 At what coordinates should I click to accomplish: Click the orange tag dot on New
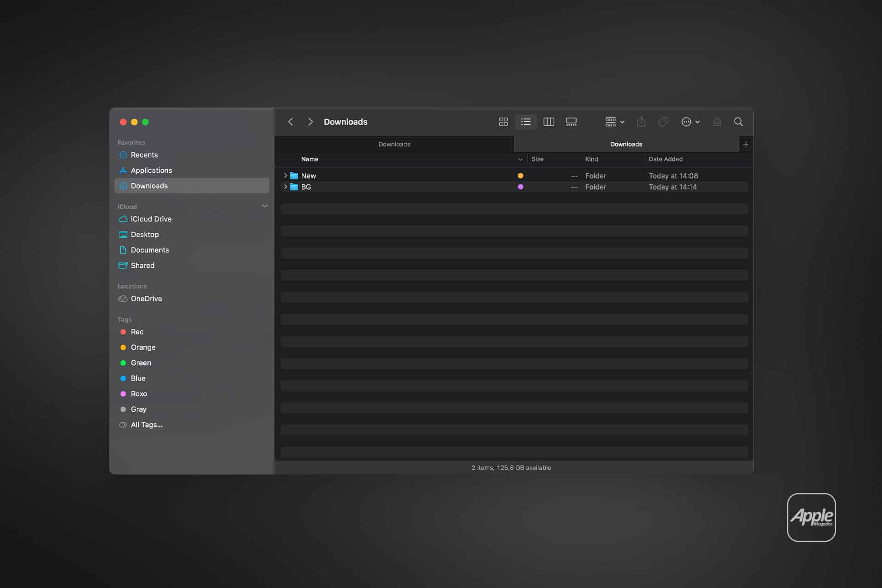point(520,175)
